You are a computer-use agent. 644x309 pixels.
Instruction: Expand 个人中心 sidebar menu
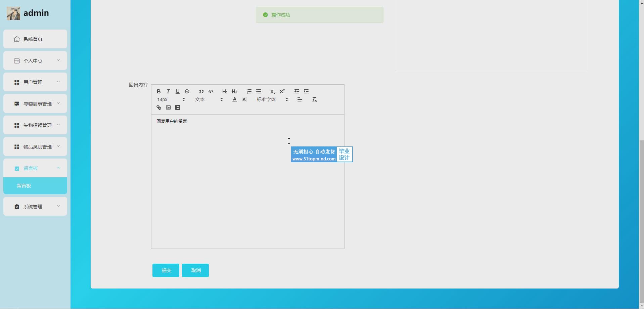[35, 60]
